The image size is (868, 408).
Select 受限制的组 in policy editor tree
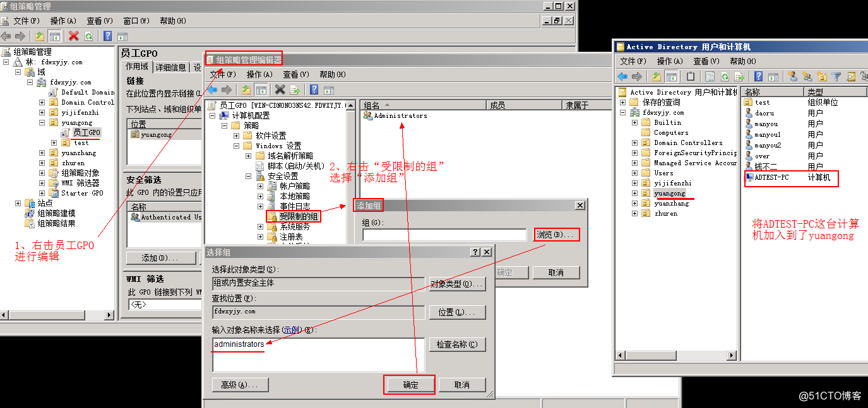click(x=300, y=216)
